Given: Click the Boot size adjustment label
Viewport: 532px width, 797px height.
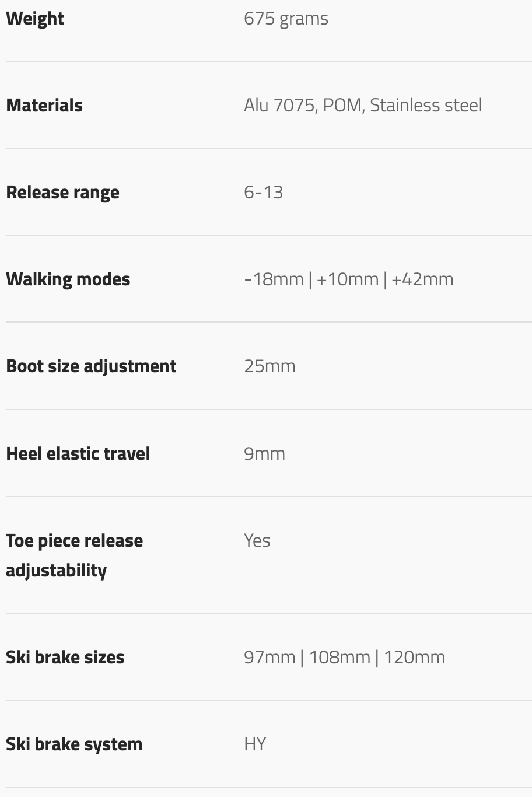Looking at the screenshot, I should (x=91, y=366).
